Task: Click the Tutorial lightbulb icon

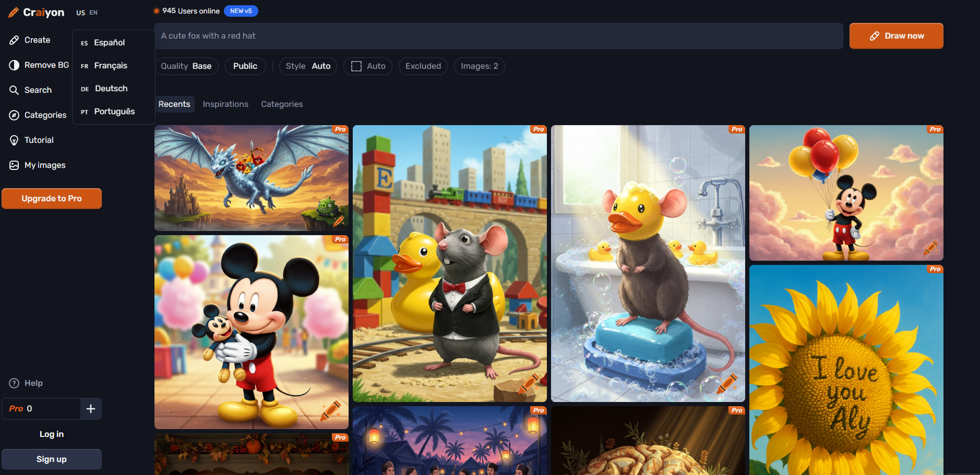Action: 14,140
